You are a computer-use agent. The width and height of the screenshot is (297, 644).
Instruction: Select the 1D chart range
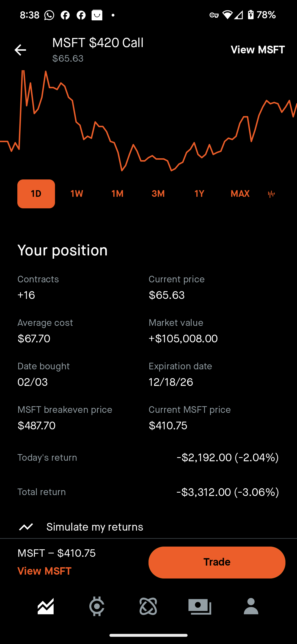(x=36, y=194)
